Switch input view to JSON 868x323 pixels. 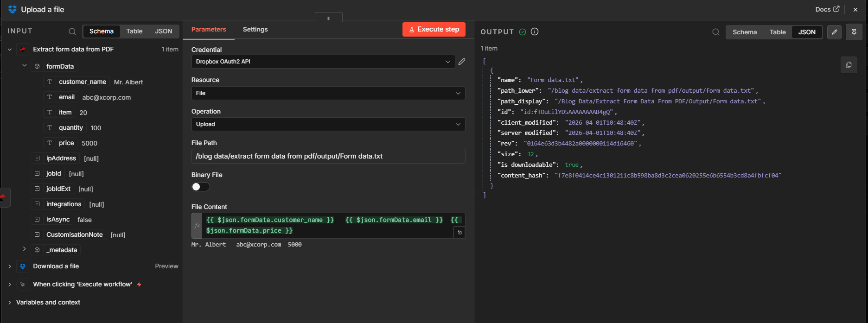[163, 31]
